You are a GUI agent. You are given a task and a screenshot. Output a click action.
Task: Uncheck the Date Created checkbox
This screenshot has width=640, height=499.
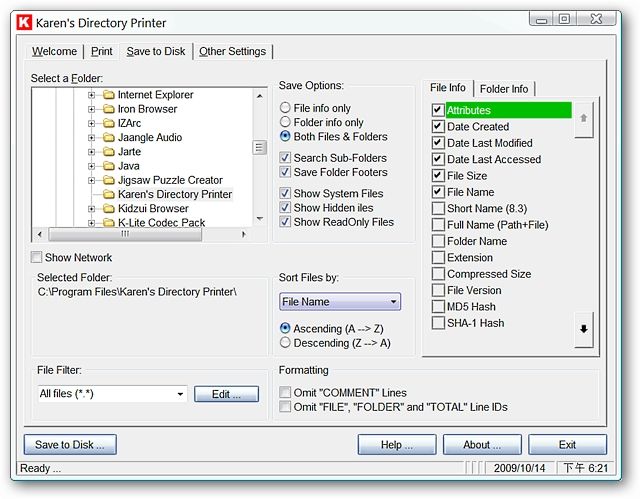(438, 126)
